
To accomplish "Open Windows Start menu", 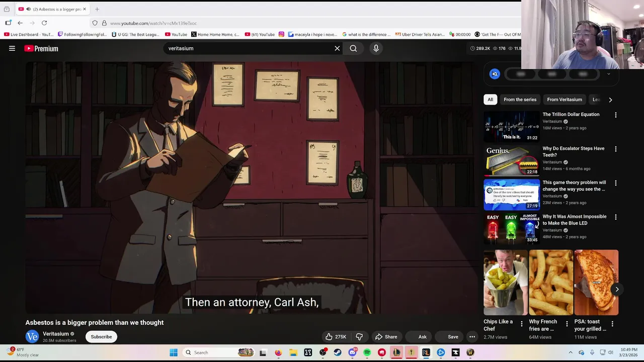I will click(x=174, y=352).
